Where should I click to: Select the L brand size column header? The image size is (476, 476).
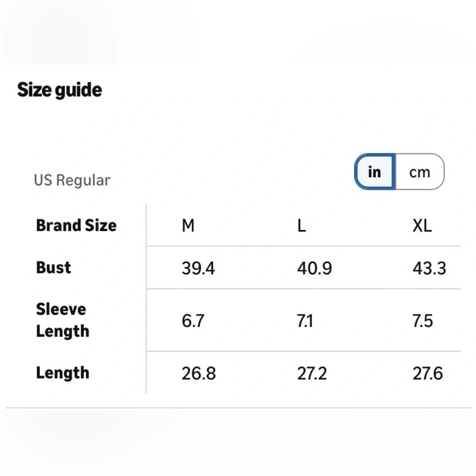pos(301,226)
